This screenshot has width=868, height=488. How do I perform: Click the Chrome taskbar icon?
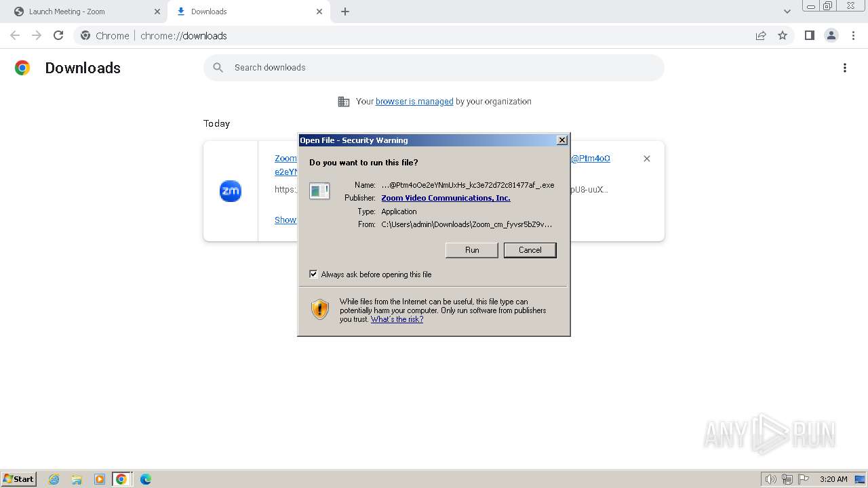(121, 479)
